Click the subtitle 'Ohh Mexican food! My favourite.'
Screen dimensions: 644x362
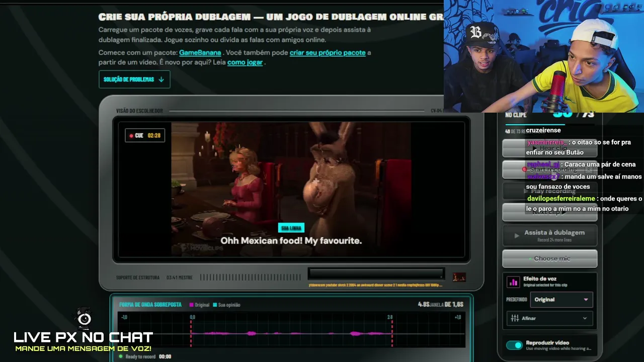click(x=291, y=241)
